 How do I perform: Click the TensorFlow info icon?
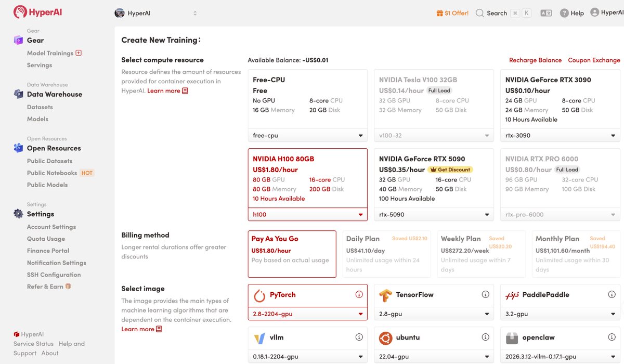485,294
